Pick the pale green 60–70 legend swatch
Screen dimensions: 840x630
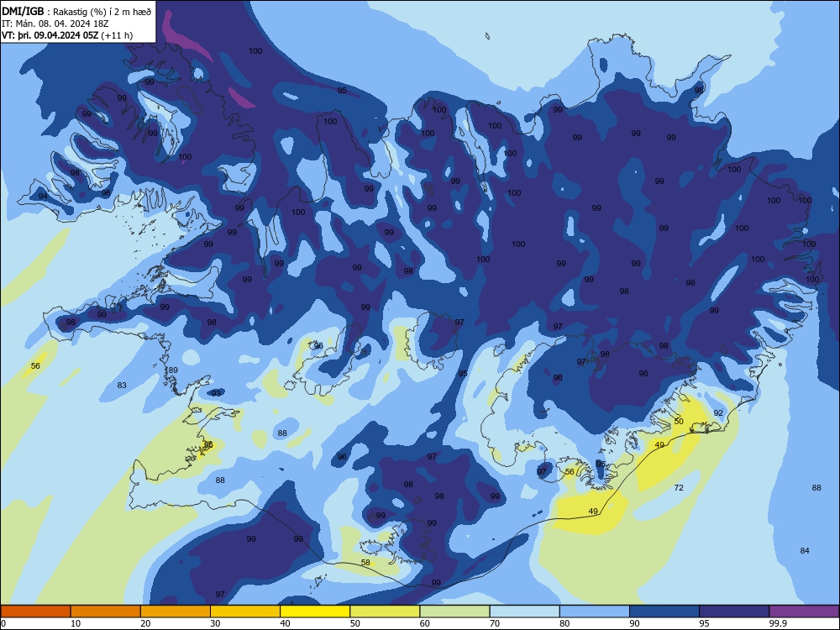[454, 612]
